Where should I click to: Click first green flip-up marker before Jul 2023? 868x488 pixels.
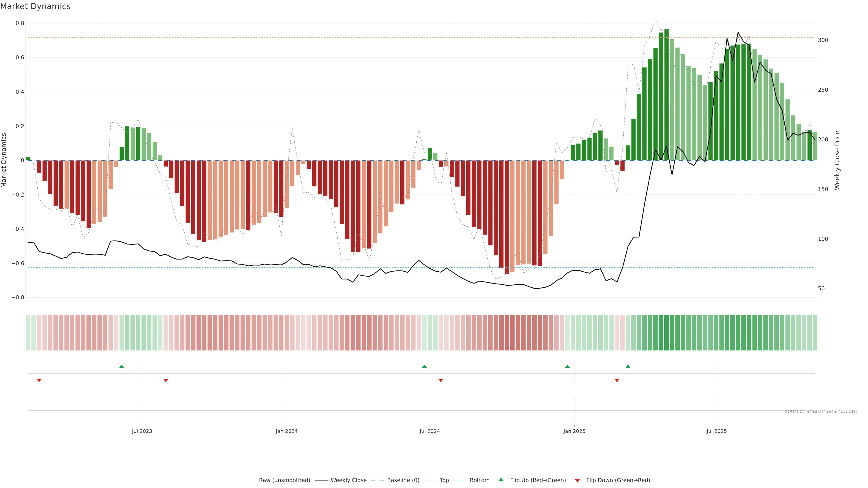tap(122, 366)
